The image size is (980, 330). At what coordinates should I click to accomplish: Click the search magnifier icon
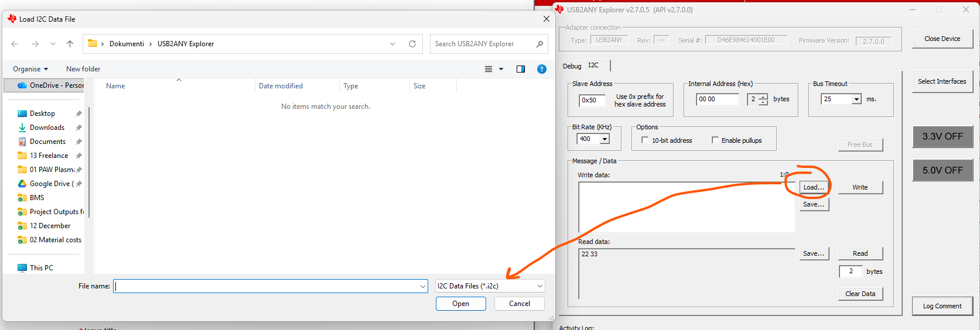[x=539, y=44]
